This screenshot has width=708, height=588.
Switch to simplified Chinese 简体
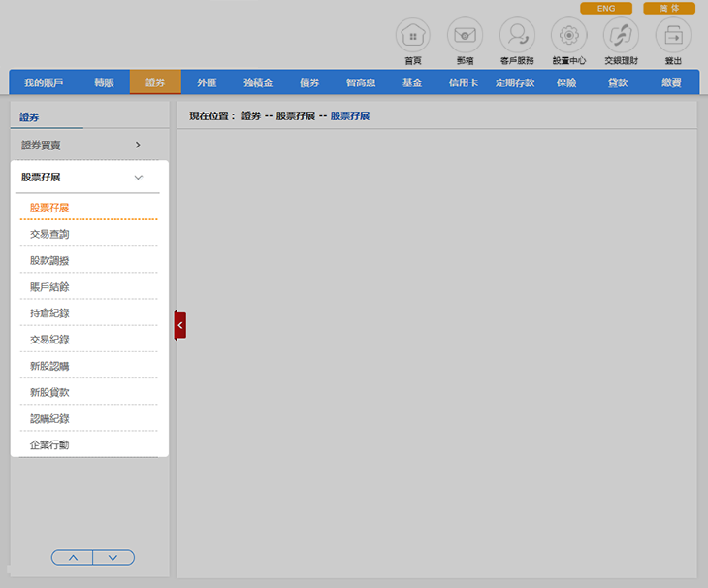pyautogui.click(x=669, y=8)
